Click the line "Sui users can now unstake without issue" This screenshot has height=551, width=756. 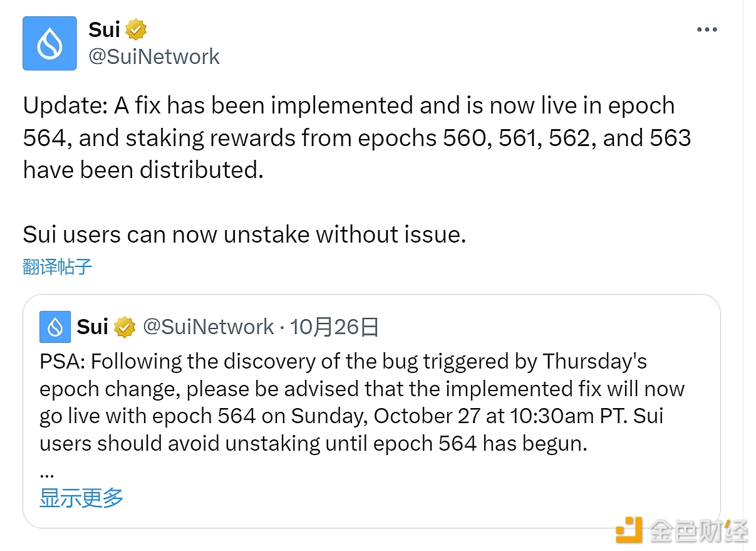point(245,234)
